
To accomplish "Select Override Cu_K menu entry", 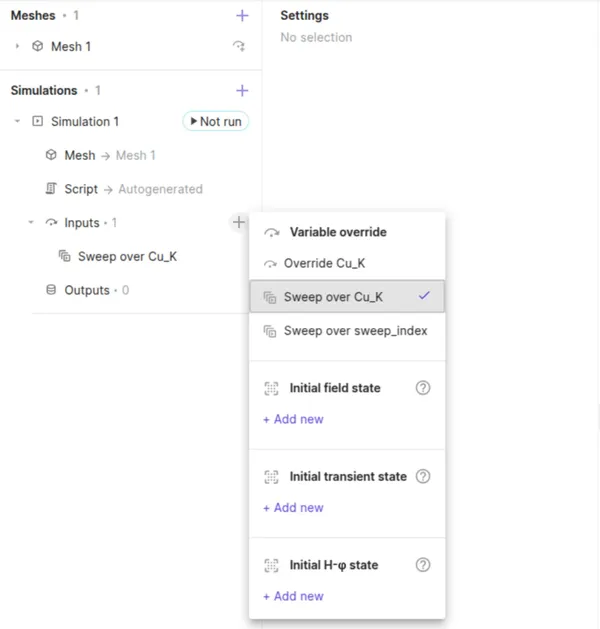I will pyautogui.click(x=347, y=263).
